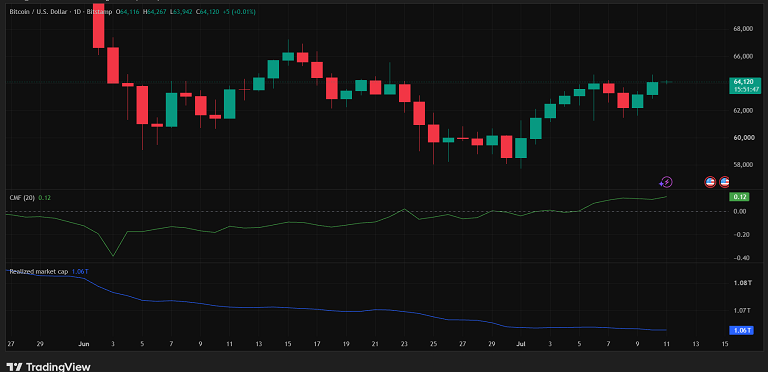Click the 21 date label on time axis
Viewport: 768px width, 372px height.
375,344
